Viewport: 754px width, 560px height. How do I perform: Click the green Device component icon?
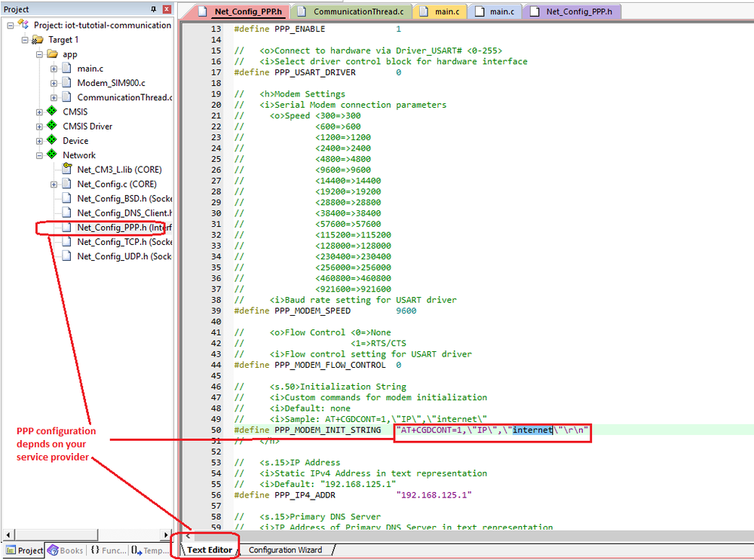(52, 140)
